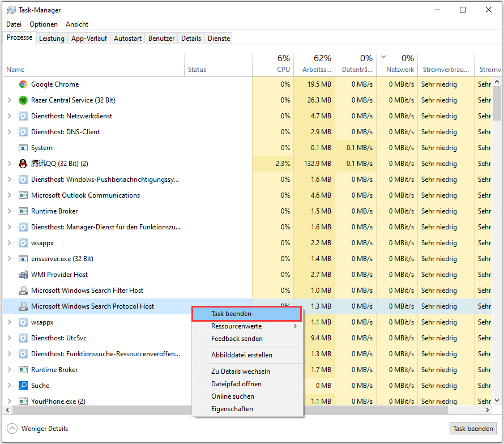Click the Diensthost: UtcSvc gear icon
504x444 pixels.
[23, 338]
